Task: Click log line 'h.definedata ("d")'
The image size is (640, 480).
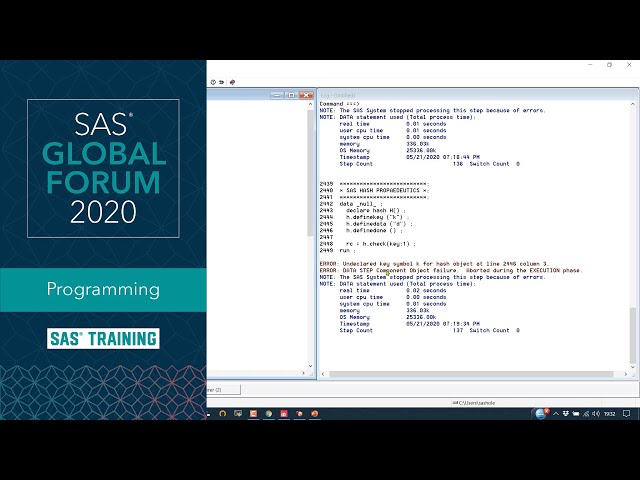Action: pos(379,224)
